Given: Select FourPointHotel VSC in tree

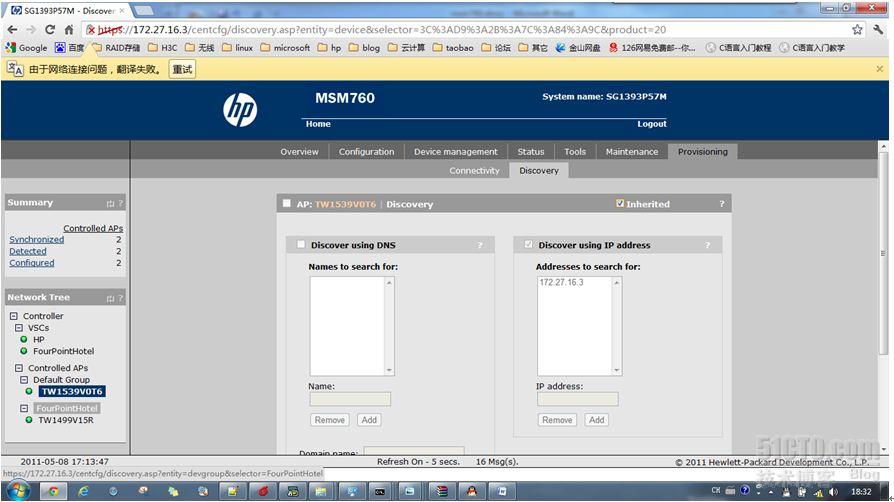Looking at the screenshot, I should 63,351.
